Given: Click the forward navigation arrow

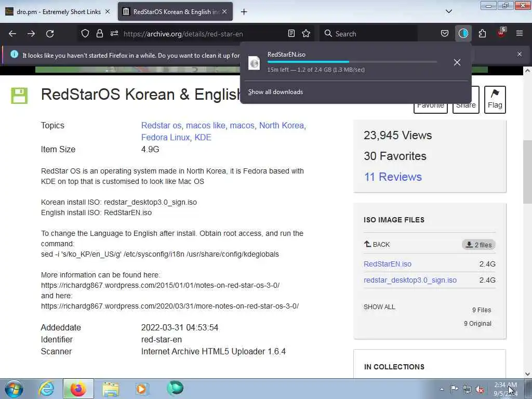Looking at the screenshot, I should tap(31, 34).
